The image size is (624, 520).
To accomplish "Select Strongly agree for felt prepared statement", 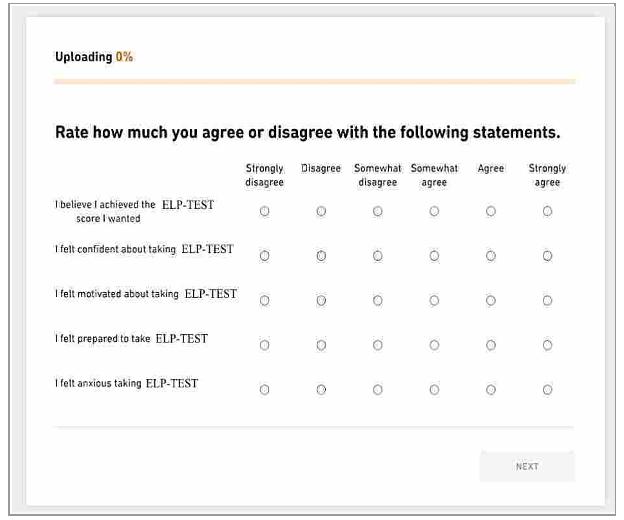I will 547,345.
